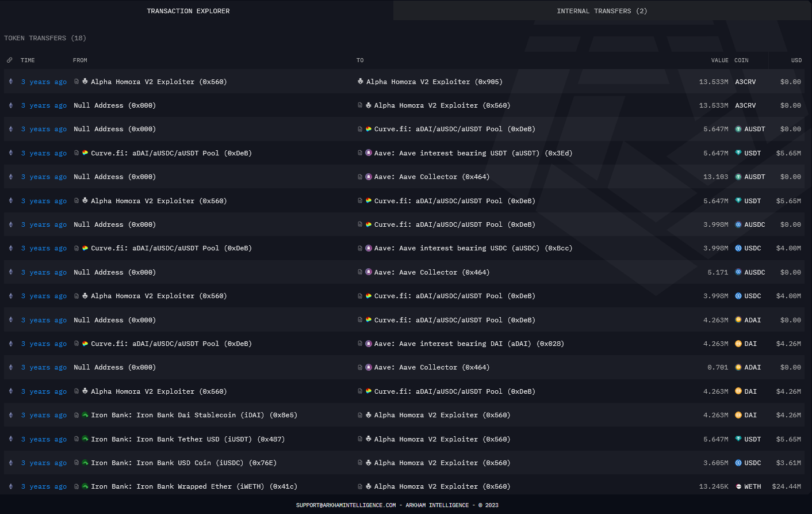Click the contract icon before Iron Bank iUSDC
The width and height of the screenshot is (812, 514).
click(x=76, y=463)
